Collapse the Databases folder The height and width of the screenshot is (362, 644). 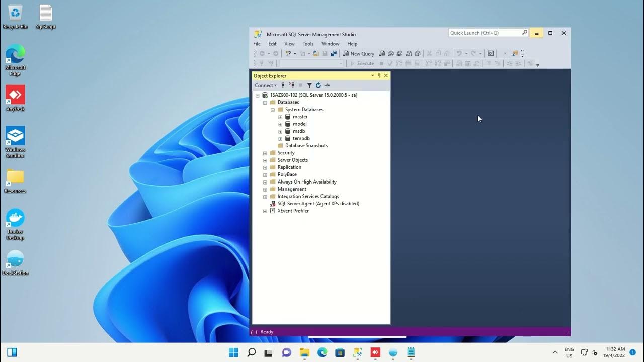click(x=265, y=102)
